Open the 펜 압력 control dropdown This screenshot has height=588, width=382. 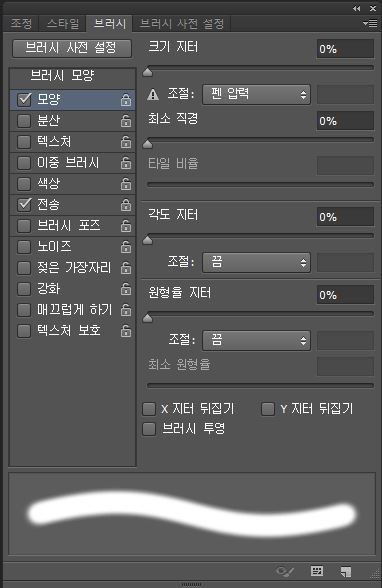(x=256, y=94)
